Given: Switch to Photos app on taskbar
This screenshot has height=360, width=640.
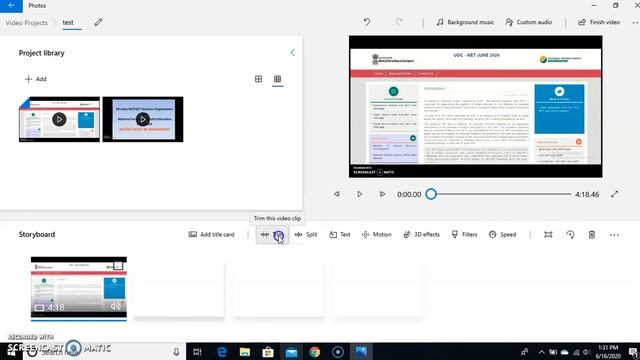Looking at the screenshot, I should pos(361,352).
